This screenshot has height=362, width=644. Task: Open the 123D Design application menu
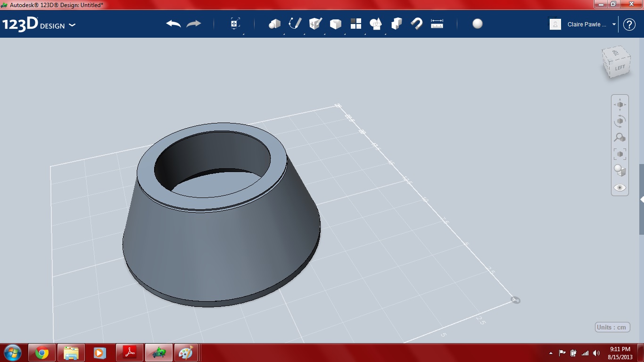(39, 25)
